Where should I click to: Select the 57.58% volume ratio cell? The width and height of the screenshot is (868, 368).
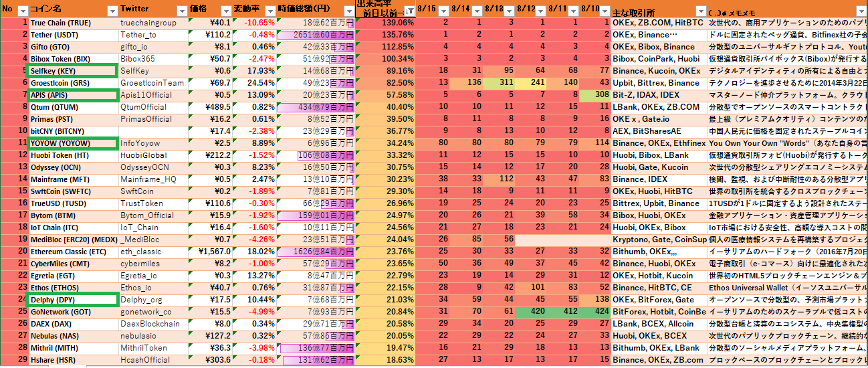(386, 95)
